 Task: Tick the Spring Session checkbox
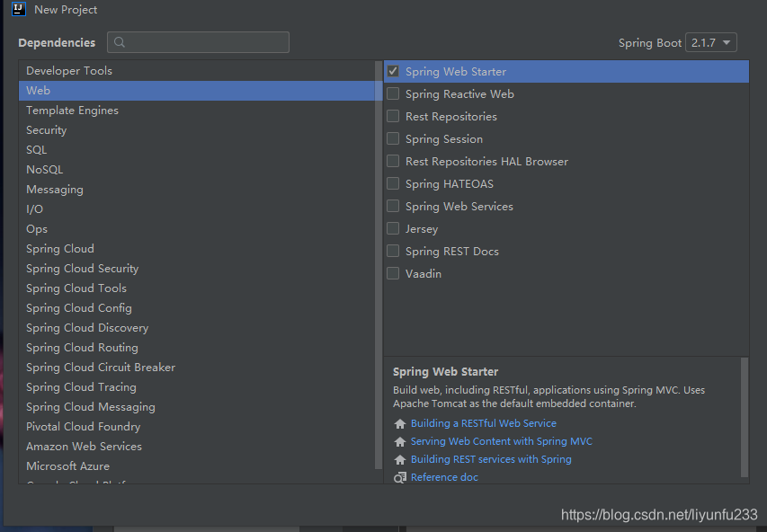393,139
